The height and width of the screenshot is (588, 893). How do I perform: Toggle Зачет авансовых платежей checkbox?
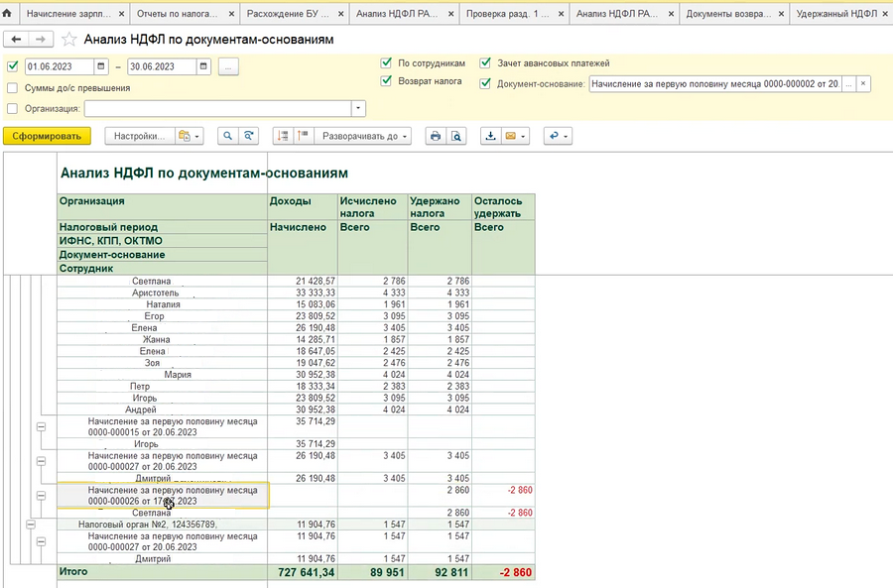click(485, 62)
